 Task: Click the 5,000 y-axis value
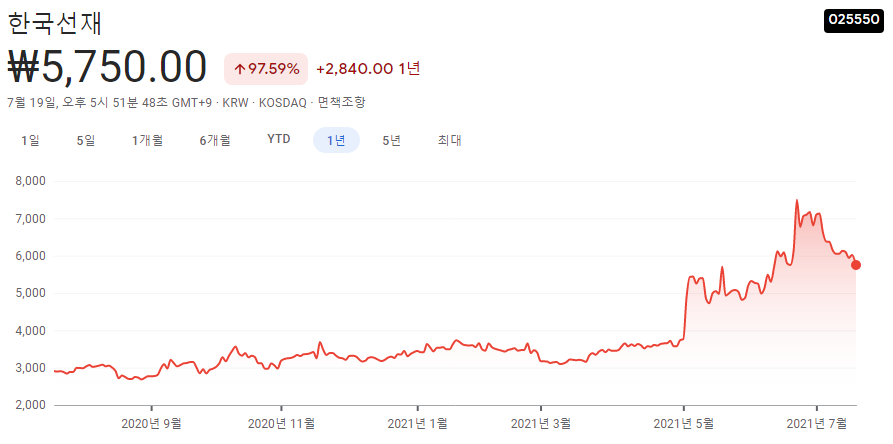click(32, 293)
